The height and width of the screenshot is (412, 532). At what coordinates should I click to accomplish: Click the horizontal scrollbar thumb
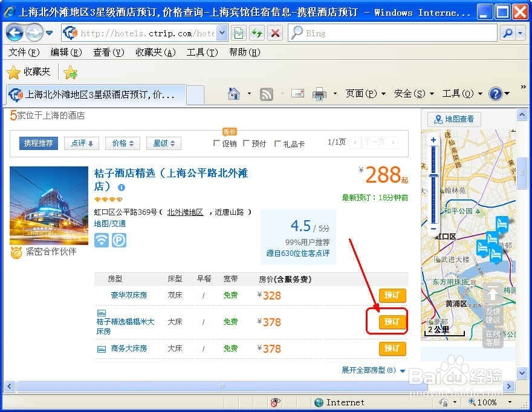coord(222,386)
